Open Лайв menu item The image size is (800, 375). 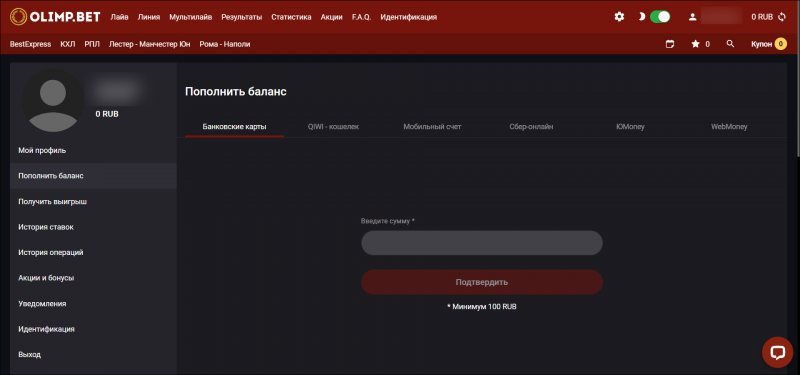[119, 17]
